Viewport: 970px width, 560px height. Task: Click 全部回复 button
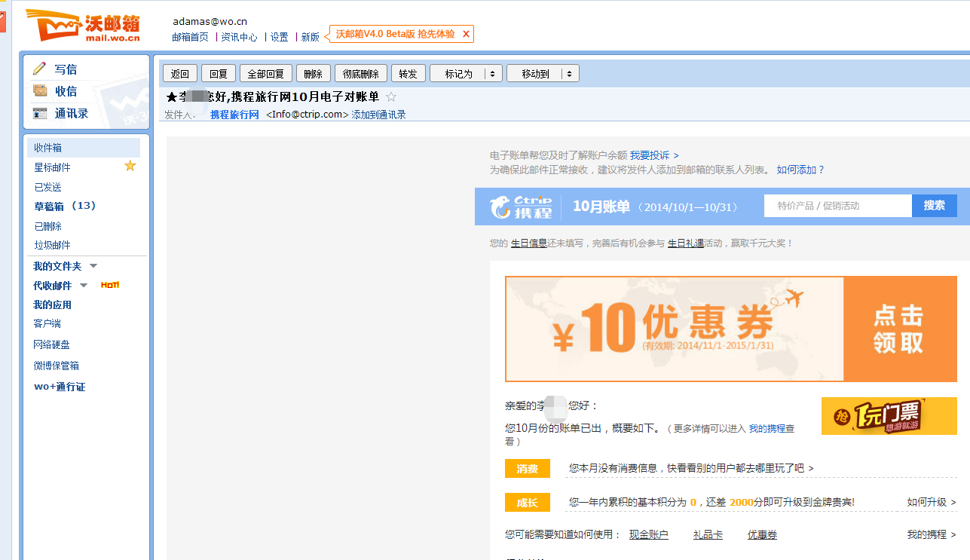266,73
